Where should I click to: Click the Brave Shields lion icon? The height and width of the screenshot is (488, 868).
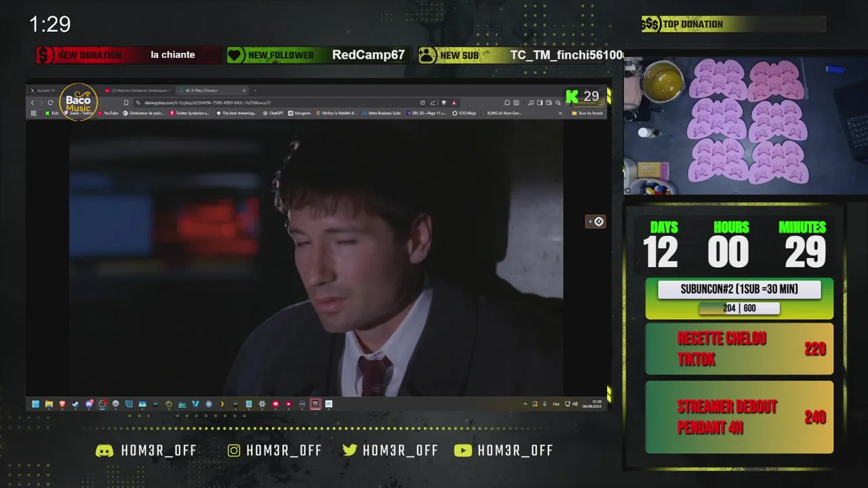(x=443, y=103)
